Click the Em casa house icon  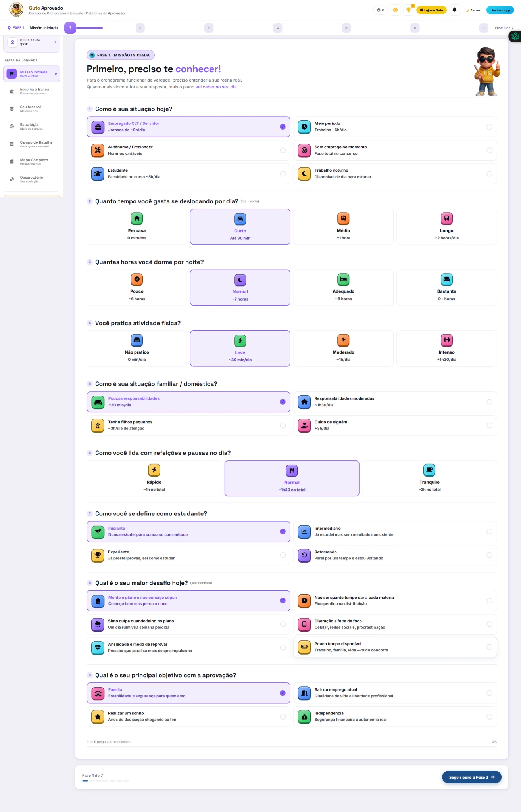click(137, 218)
